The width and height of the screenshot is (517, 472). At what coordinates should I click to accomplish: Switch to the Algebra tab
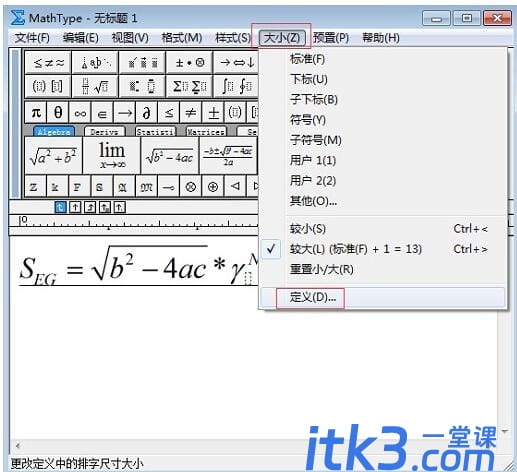[54, 131]
